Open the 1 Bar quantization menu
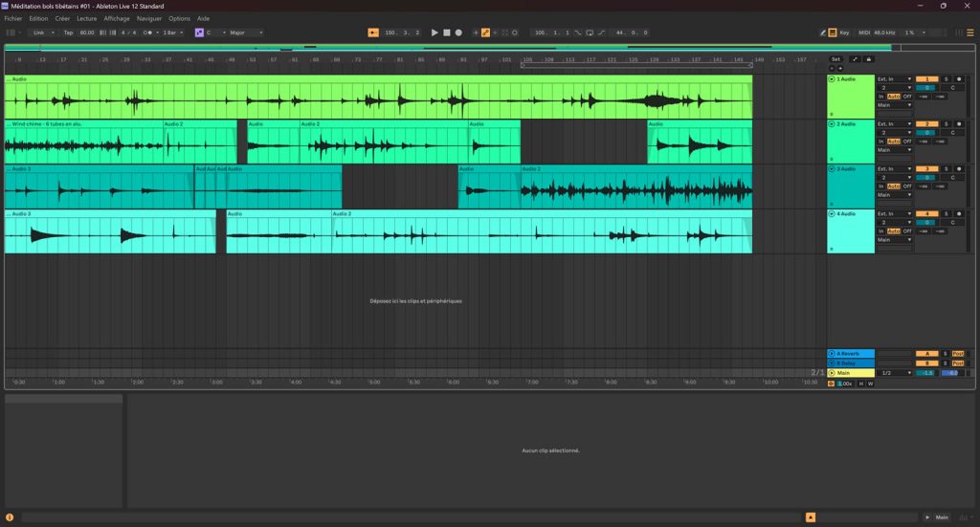The height and width of the screenshot is (527, 980). click(172, 33)
